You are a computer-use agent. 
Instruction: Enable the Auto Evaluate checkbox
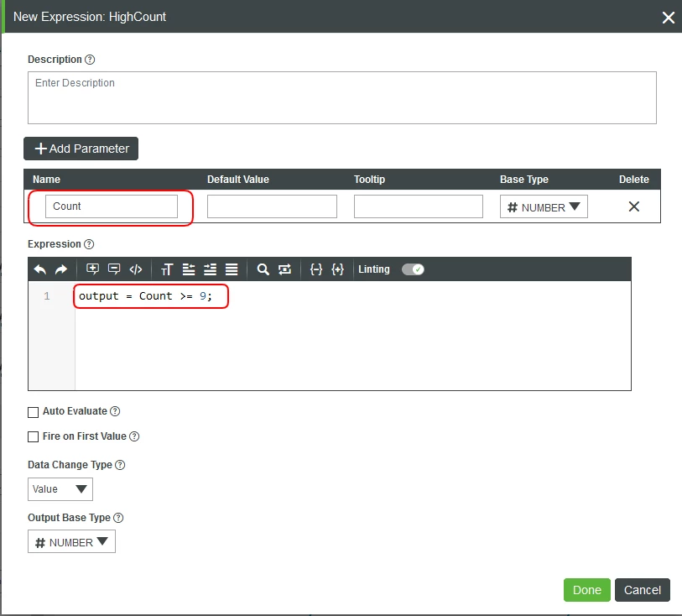(33, 412)
